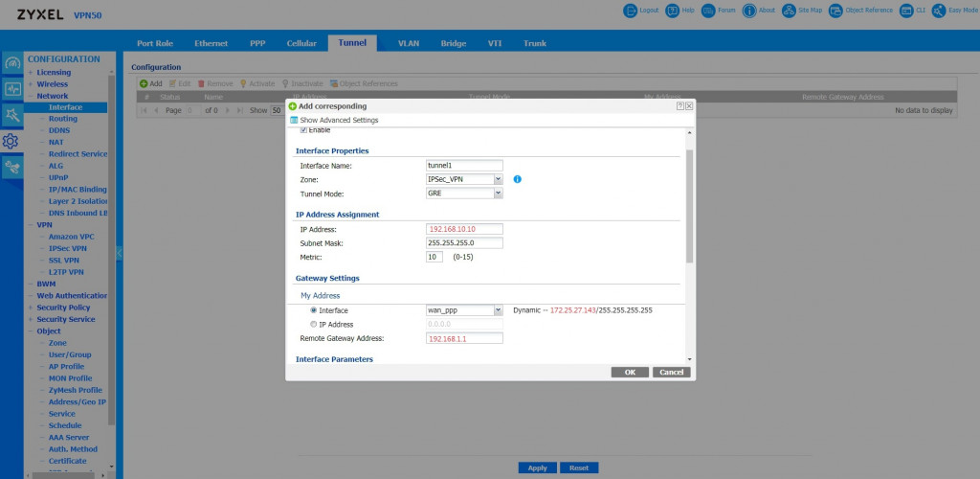
Task: Click the IP Address 192.168.10.10 field
Action: [x=464, y=230]
